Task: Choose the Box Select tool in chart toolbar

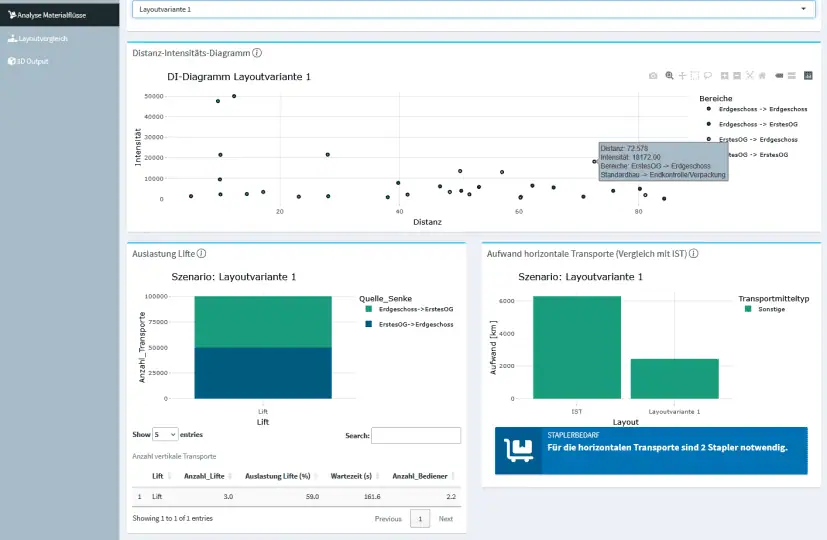Action: (x=694, y=76)
